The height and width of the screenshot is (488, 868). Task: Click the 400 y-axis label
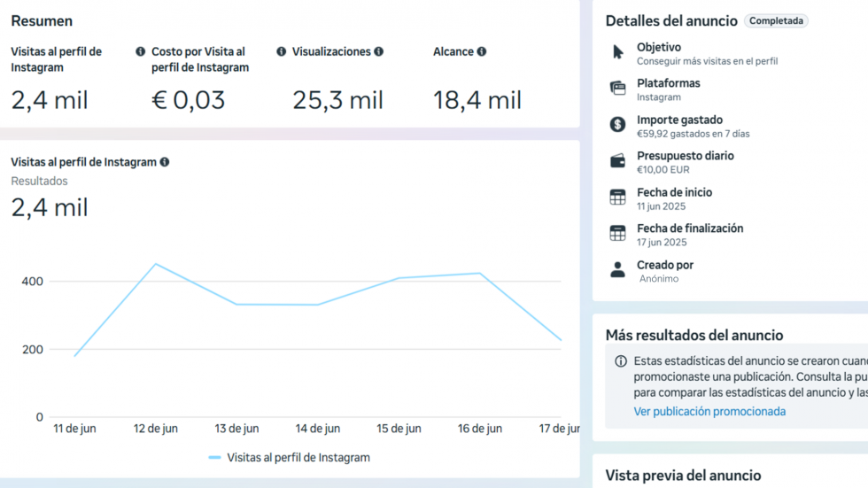(x=32, y=282)
